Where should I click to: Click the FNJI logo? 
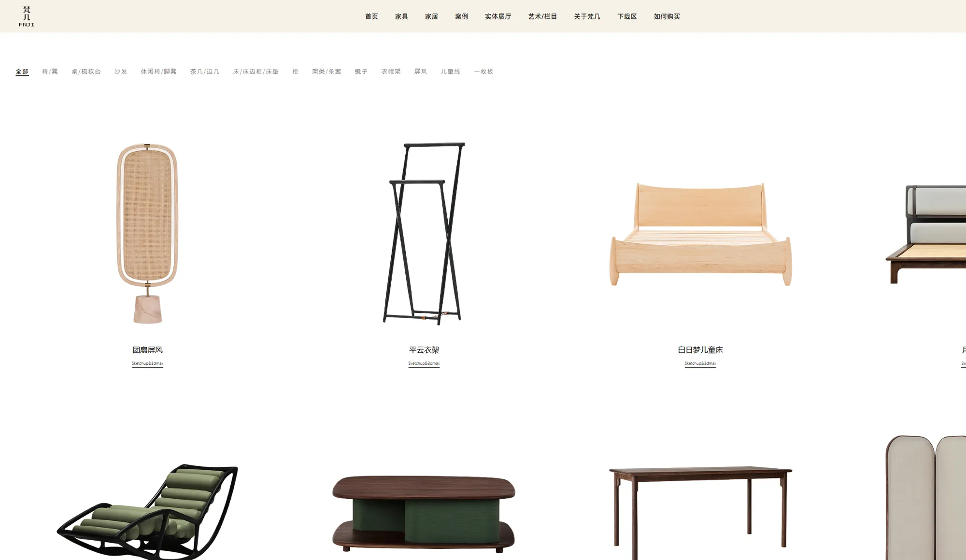[x=27, y=16]
